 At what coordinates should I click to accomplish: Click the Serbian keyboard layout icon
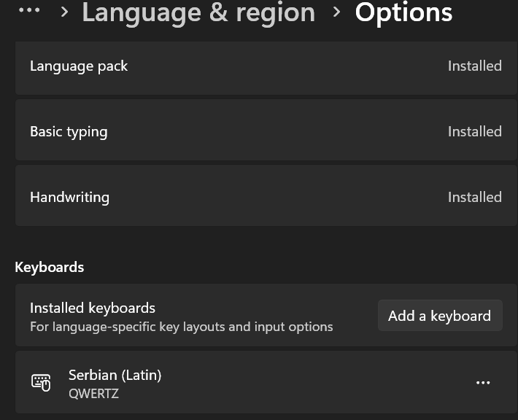coord(41,383)
